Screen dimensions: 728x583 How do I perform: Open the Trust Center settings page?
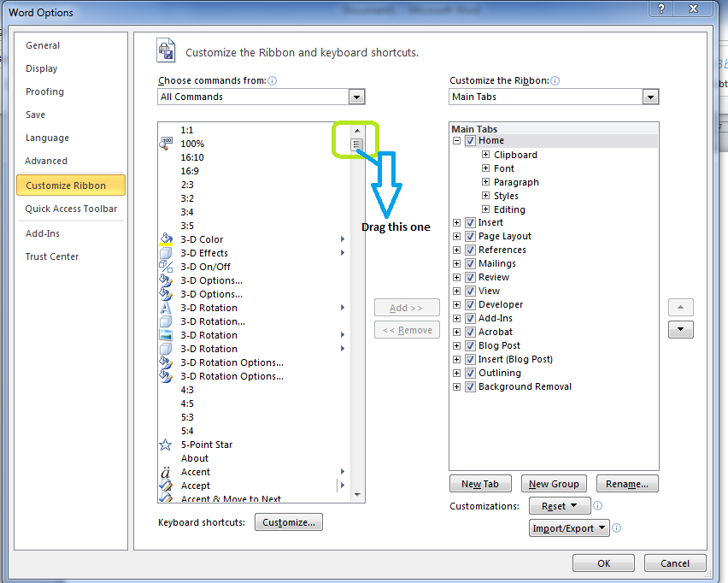(x=50, y=256)
